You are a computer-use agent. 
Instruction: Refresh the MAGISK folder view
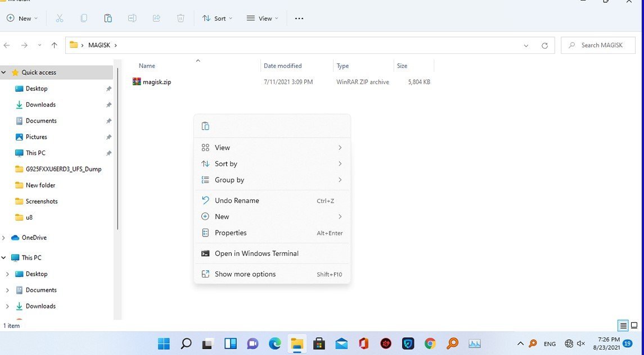[x=544, y=45]
